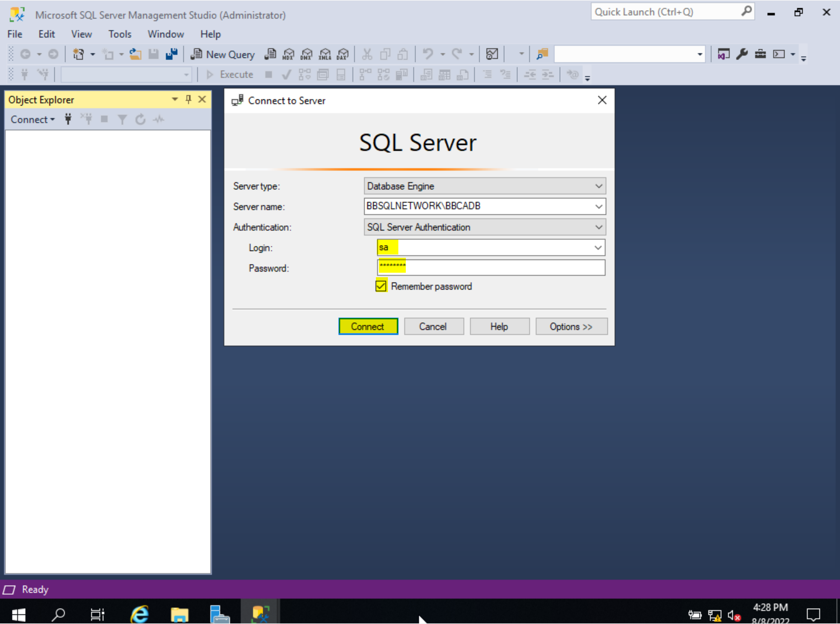This screenshot has height=624, width=840.
Task: Click the Redo arrow icon
Action: click(x=457, y=54)
